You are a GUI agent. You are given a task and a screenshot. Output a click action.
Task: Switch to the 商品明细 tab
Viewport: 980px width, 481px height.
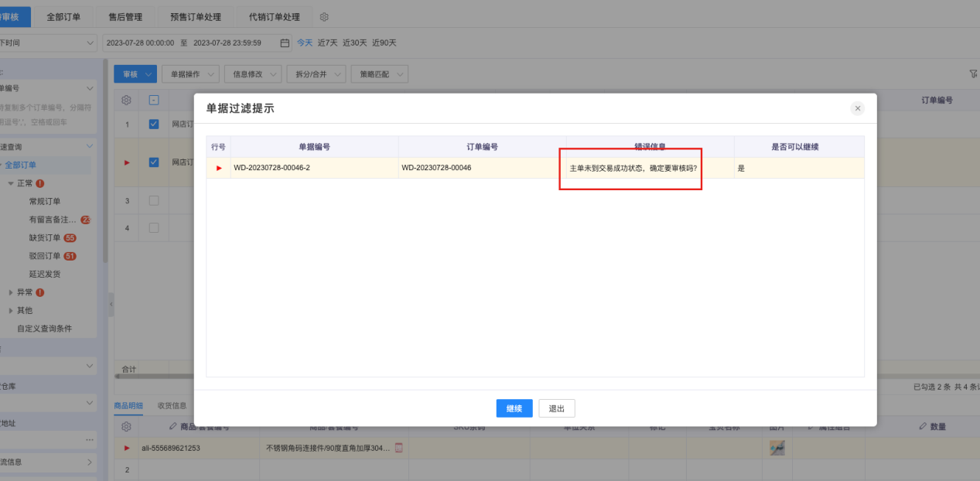[x=128, y=405]
